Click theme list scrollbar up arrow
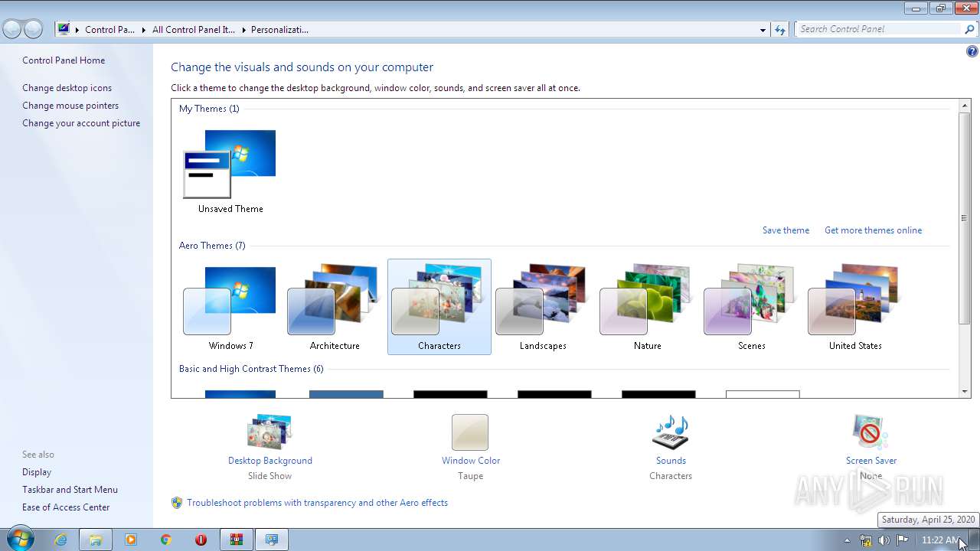Viewport: 980px width, 551px height. (x=965, y=106)
